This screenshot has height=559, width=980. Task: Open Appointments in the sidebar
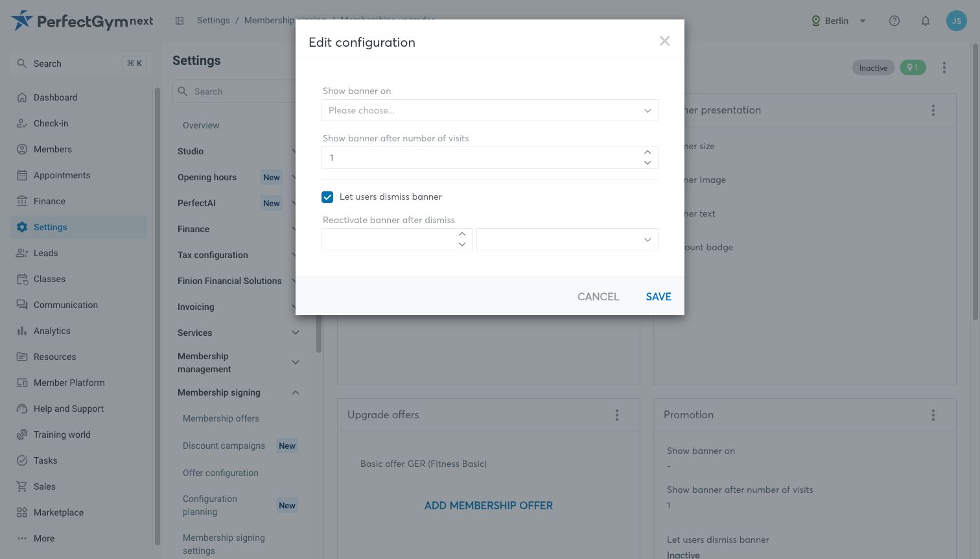[78, 175]
